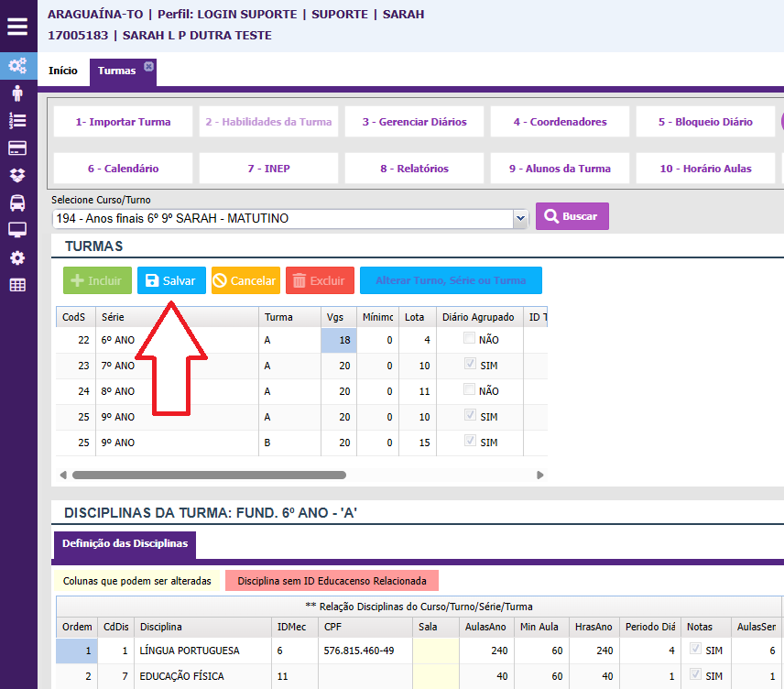Toggle Diário Agrupado checkbox for 7º ANO

tap(470, 365)
